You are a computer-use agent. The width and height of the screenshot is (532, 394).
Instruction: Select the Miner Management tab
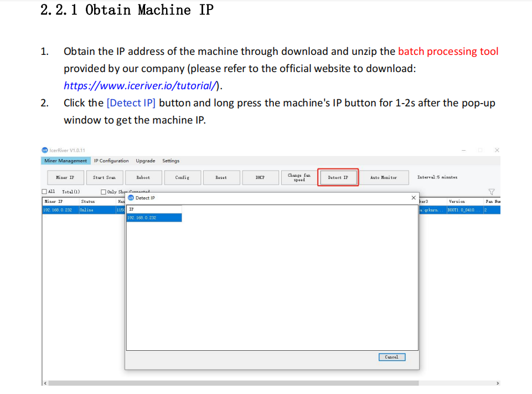[x=66, y=161]
